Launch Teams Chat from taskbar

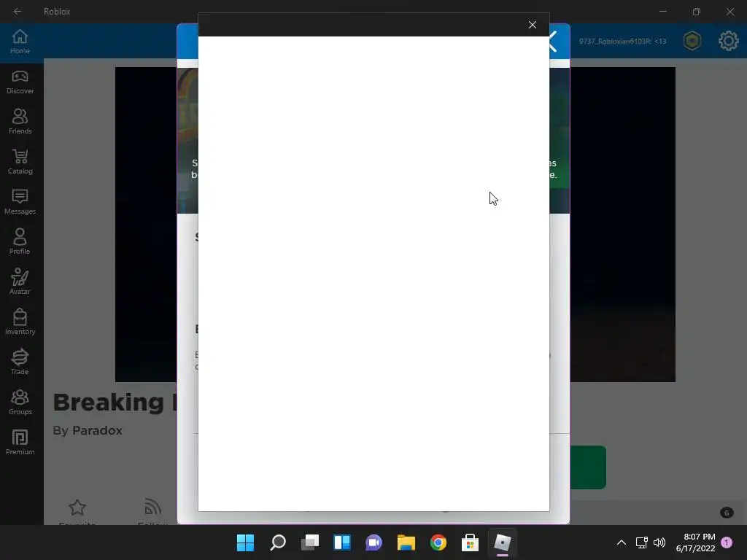374,542
